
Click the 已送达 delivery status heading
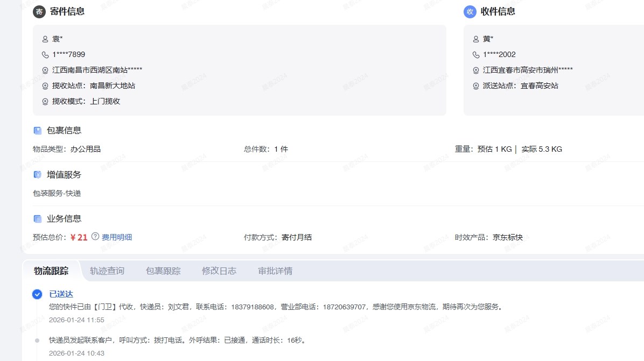pyautogui.click(x=61, y=294)
